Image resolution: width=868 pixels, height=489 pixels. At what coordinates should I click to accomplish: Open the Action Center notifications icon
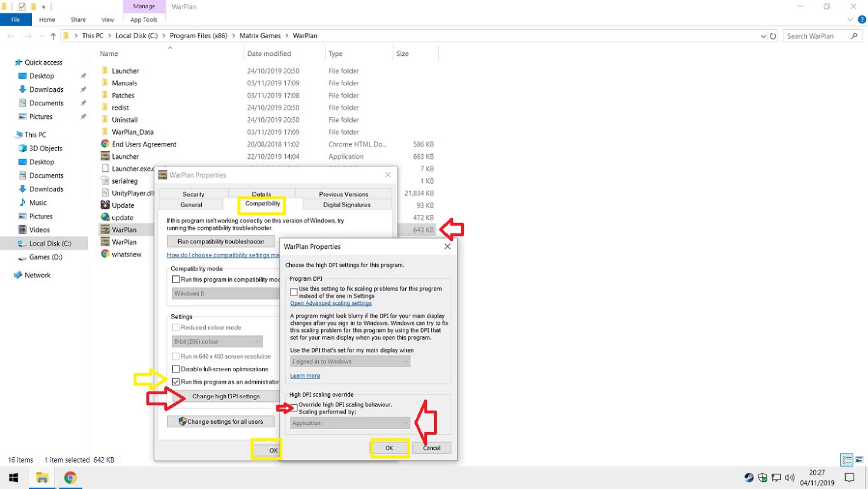(850, 477)
